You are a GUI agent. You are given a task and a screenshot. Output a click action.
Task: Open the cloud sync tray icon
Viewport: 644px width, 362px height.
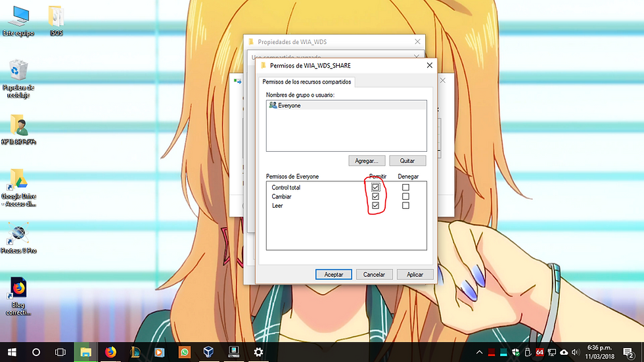564,352
